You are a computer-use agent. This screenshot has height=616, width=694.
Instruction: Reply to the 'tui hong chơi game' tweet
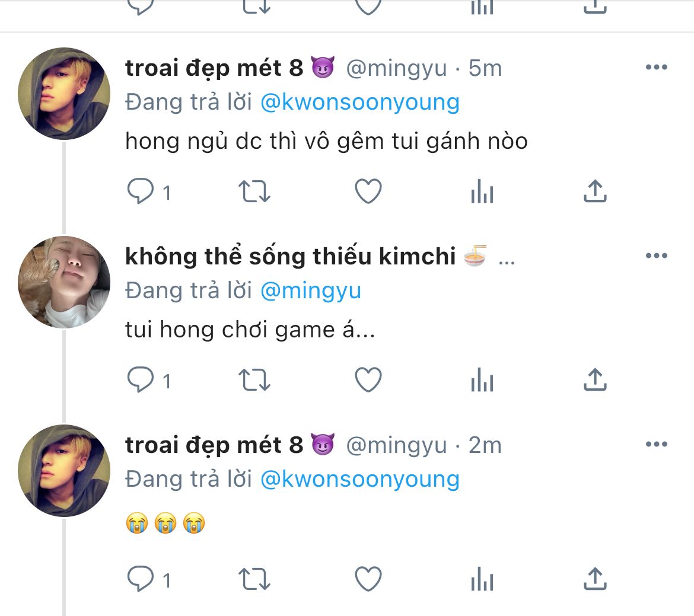click(x=141, y=380)
